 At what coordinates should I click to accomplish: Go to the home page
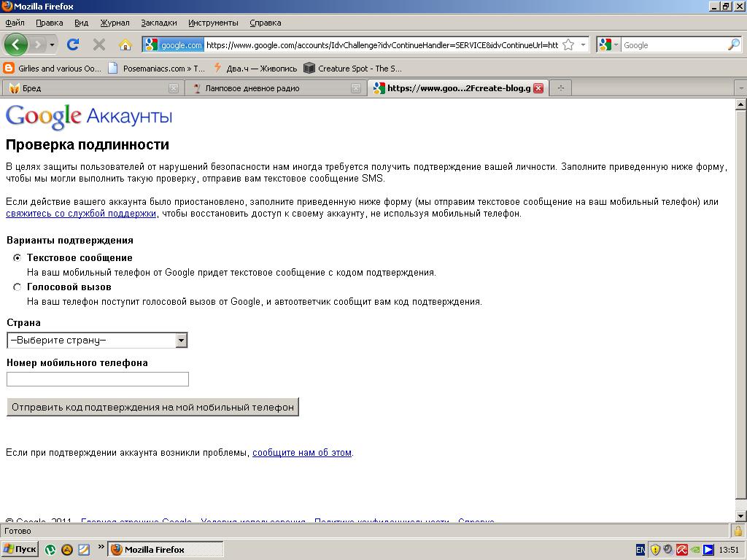click(x=125, y=44)
